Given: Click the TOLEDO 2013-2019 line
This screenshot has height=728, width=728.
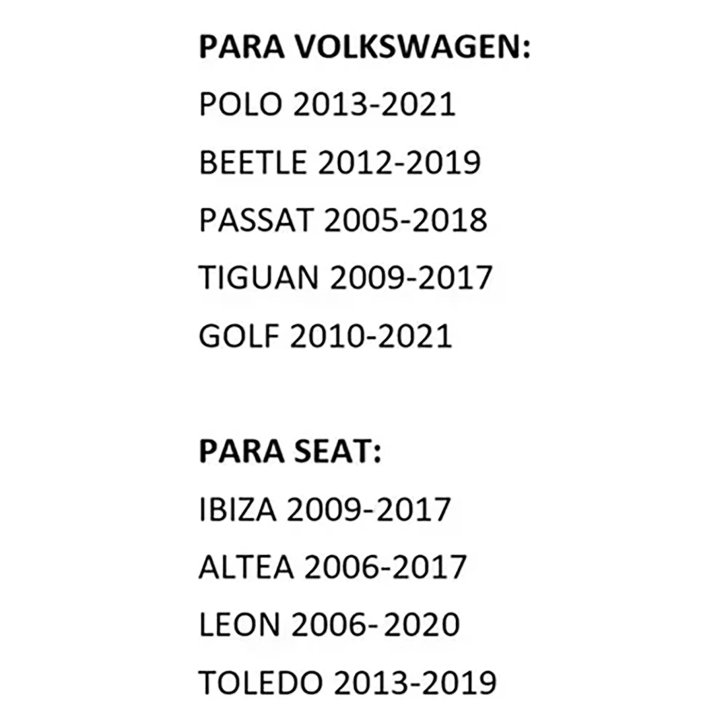Looking at the screenshot, I should pyautogui.click(x=348, y=683).
